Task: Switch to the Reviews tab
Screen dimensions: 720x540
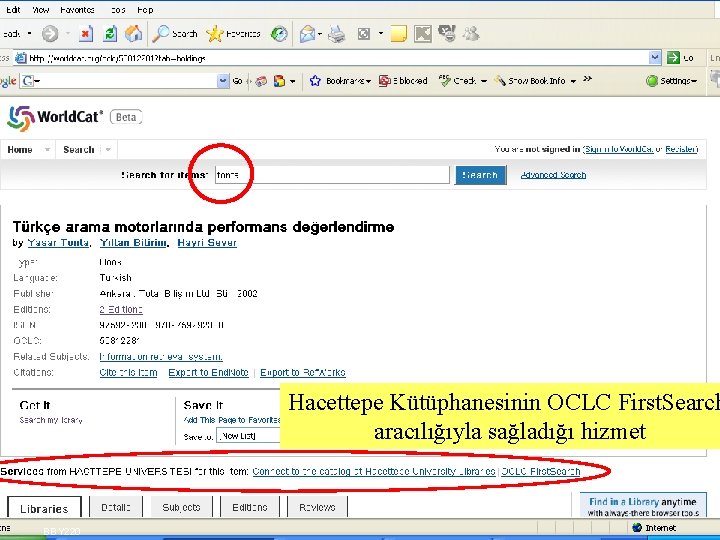Action: 317,507
